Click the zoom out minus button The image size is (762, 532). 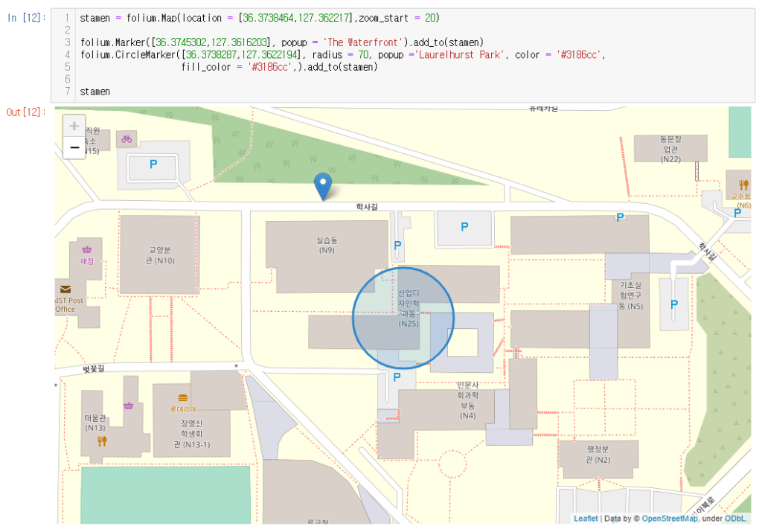(x=74, y=148)
